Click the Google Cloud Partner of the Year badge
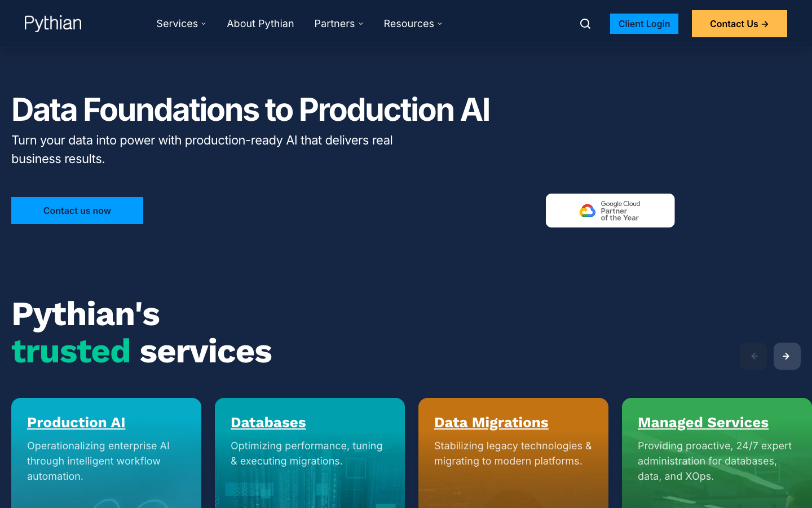 [x=610, y=211]
